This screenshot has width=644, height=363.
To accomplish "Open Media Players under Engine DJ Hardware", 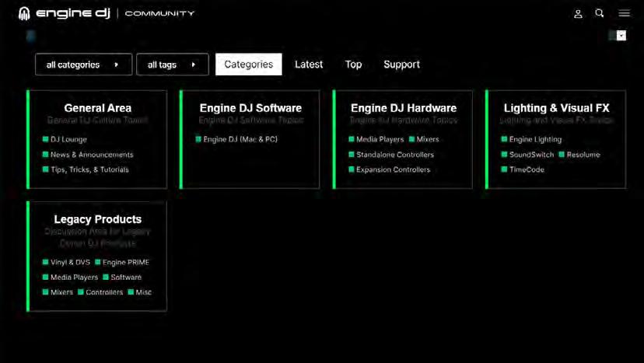I will (x=376, y=140).
